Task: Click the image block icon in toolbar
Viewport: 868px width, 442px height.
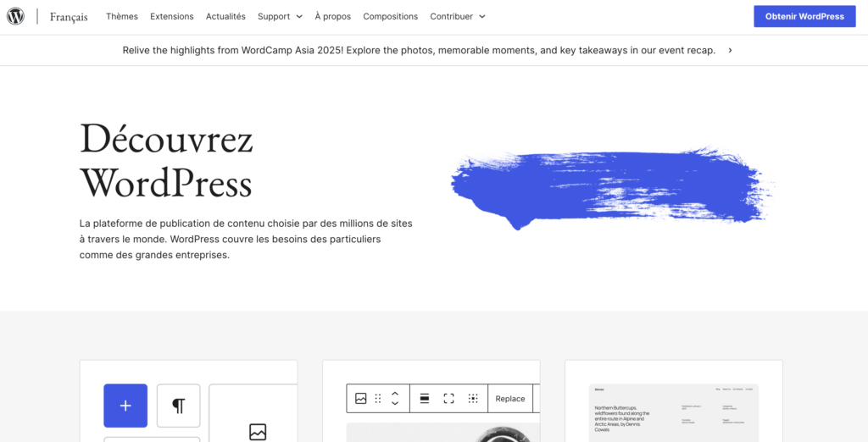Action: 361,398
